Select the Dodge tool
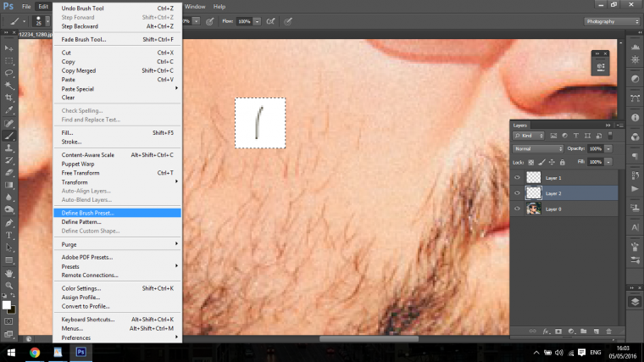 (8, 209)
